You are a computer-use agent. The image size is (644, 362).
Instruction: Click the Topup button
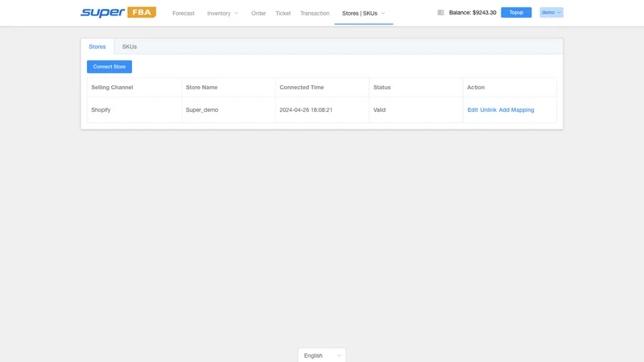click(x=516, y=12)
